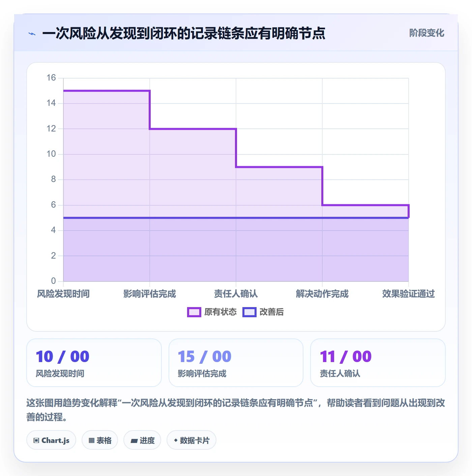Toggle the 原有状态 legend swatch
Screen dimensions: 472x476
(x=194, y=312)
